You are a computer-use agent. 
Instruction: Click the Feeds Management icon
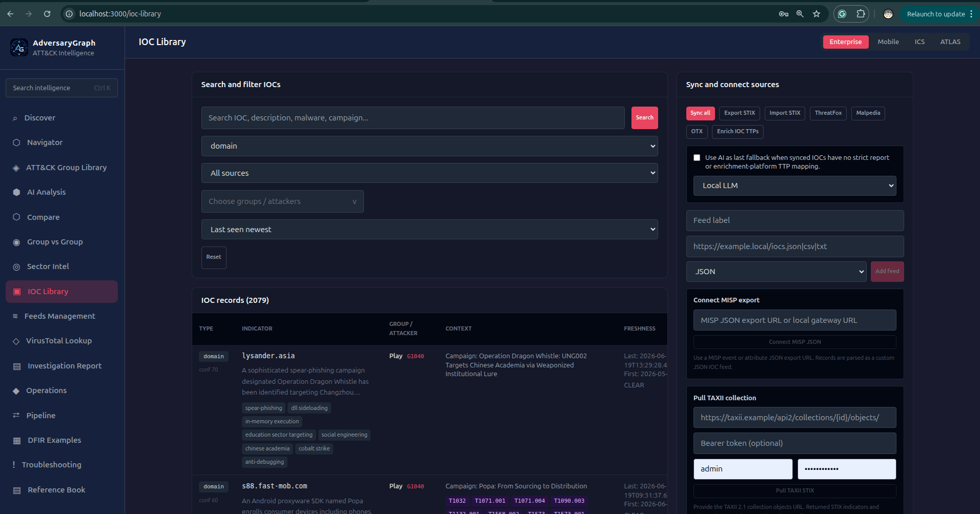[x=15, y=316]
